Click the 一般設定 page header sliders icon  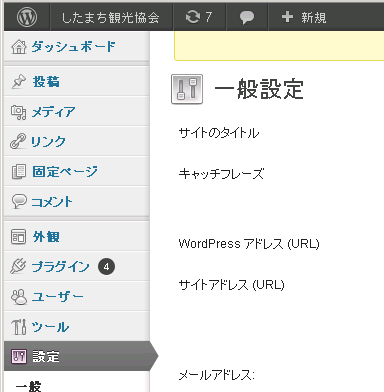point(187,89)
